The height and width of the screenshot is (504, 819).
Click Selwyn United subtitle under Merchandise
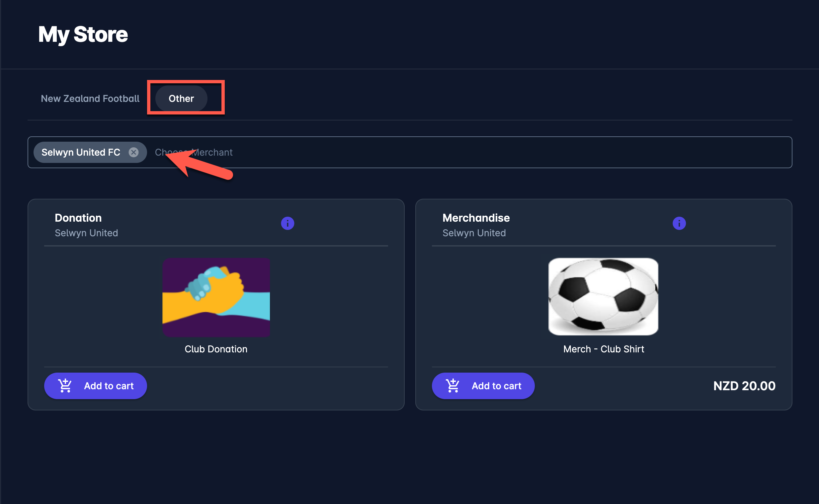tap(474, 233)
